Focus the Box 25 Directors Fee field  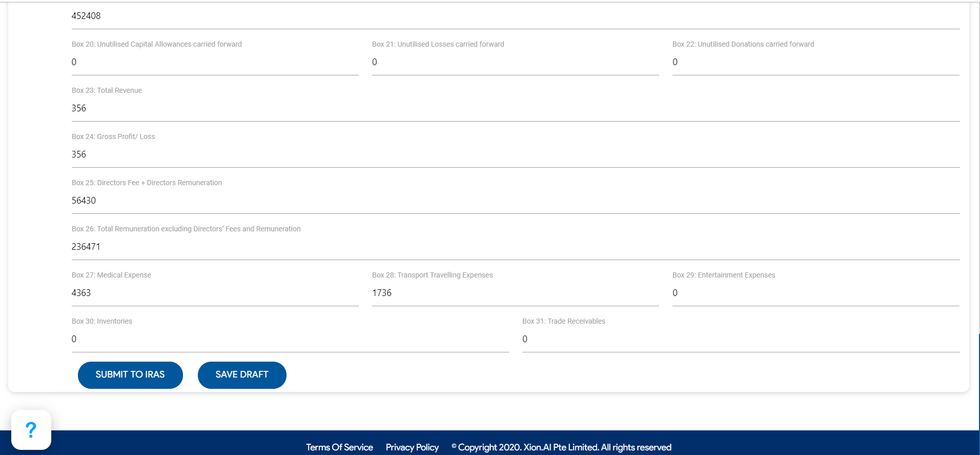coord(515,201)
